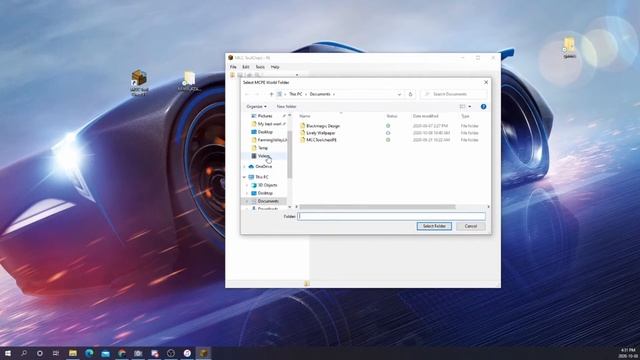Open the Organize dropdown

click(256, 107)
